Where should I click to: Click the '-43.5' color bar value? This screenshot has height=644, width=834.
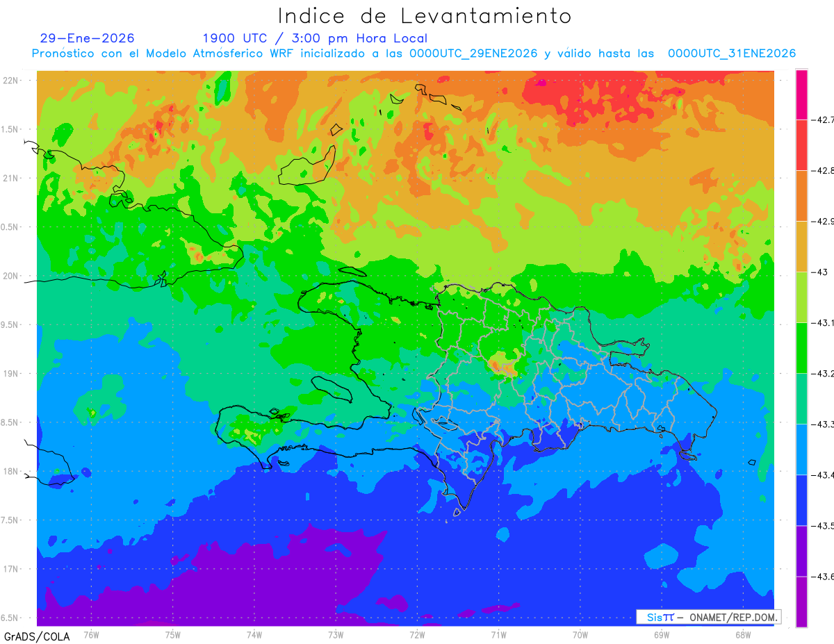pyautogui.click(x=824, y=525)
